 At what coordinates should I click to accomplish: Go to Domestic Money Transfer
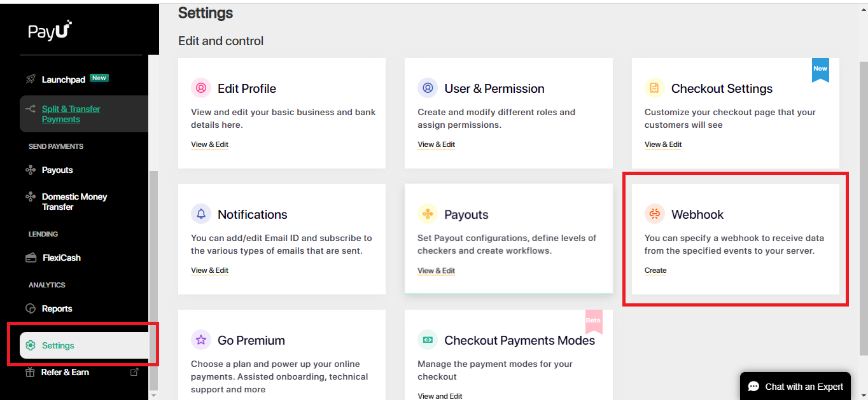coord(74,202)
